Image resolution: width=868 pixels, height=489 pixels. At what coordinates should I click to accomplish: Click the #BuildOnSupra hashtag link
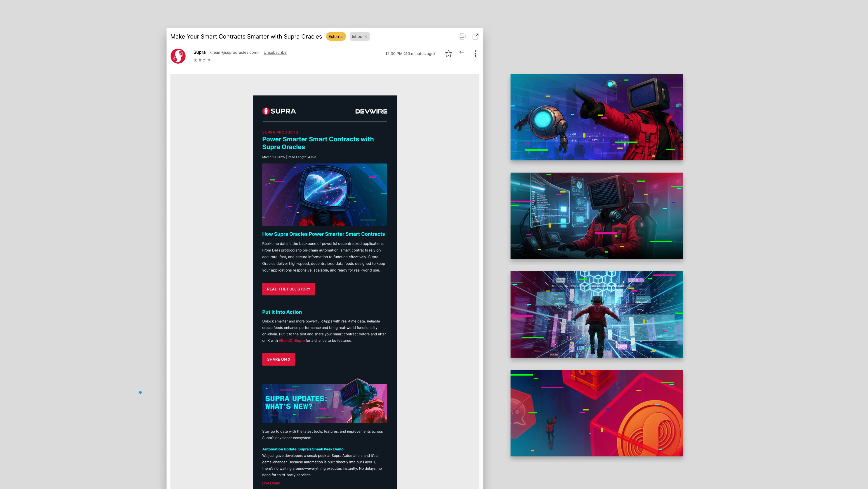pyautogui.click(x=291, y=340)
